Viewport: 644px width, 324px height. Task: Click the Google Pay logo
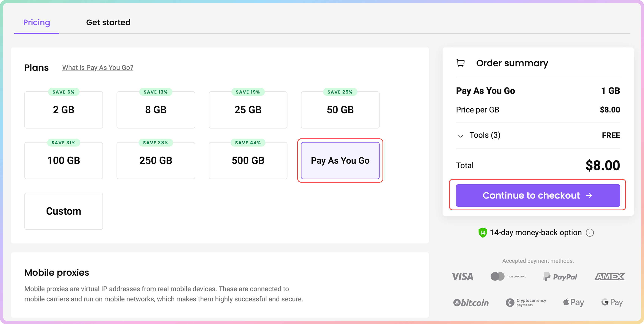[612, 302]
